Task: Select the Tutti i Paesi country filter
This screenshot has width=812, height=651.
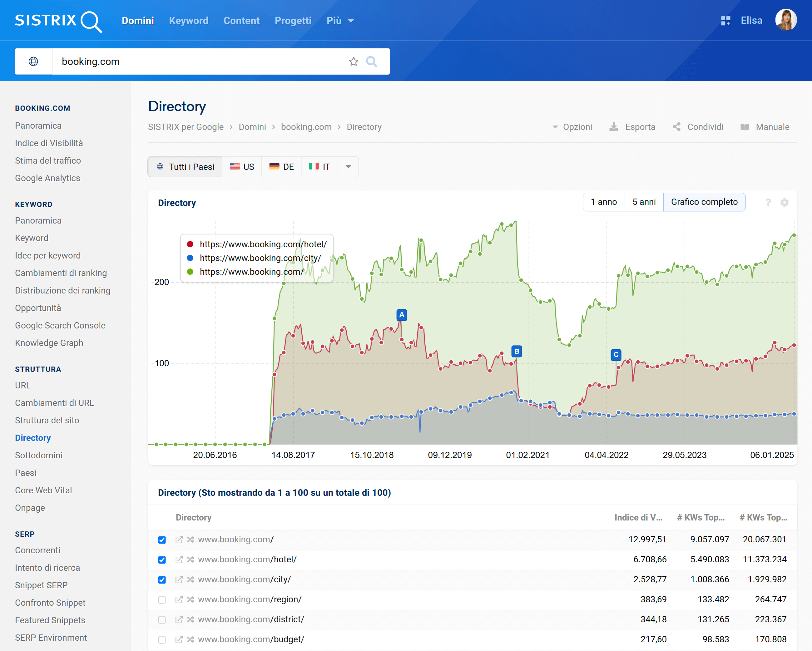Action: (x=185, y=167)
